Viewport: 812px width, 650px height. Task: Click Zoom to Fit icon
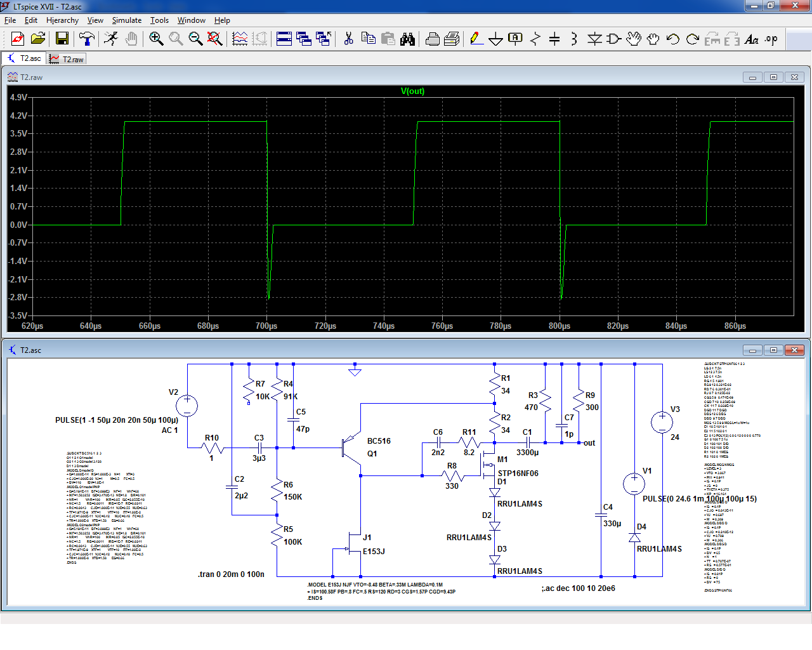(215, 39)
